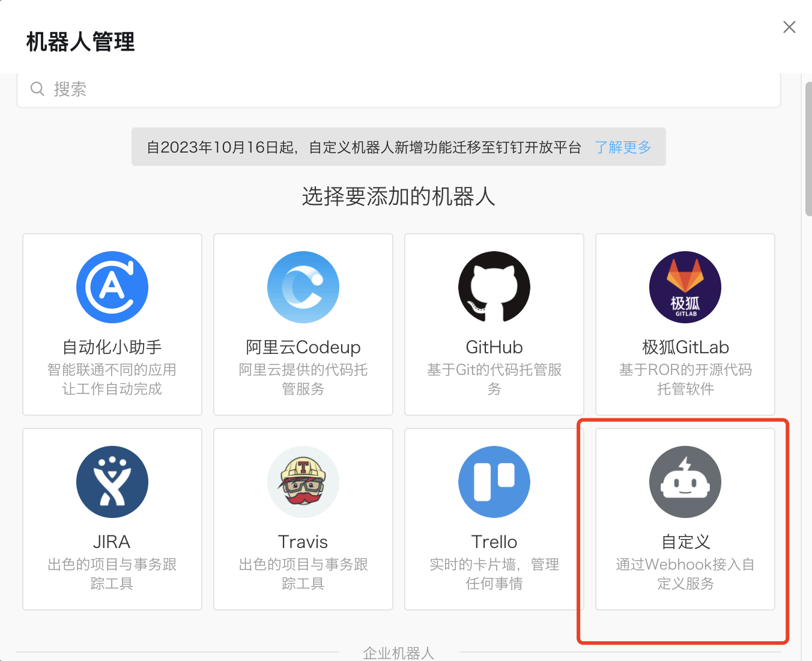Viewport: 812px width, 661px height.
Task: Select the 自定义 custom robot icon
Action: click(685, 482)
